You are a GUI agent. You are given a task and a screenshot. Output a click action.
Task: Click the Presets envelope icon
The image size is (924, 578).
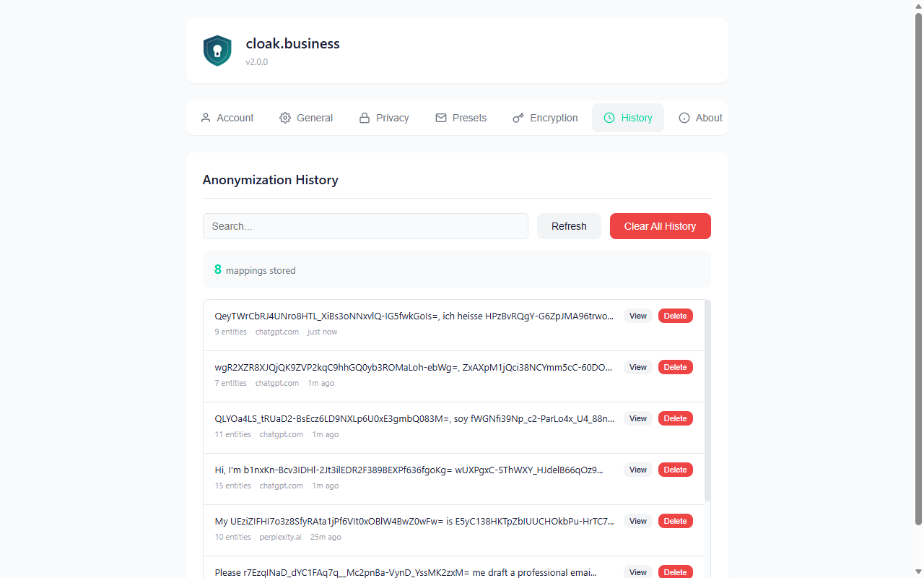[441, 118]
